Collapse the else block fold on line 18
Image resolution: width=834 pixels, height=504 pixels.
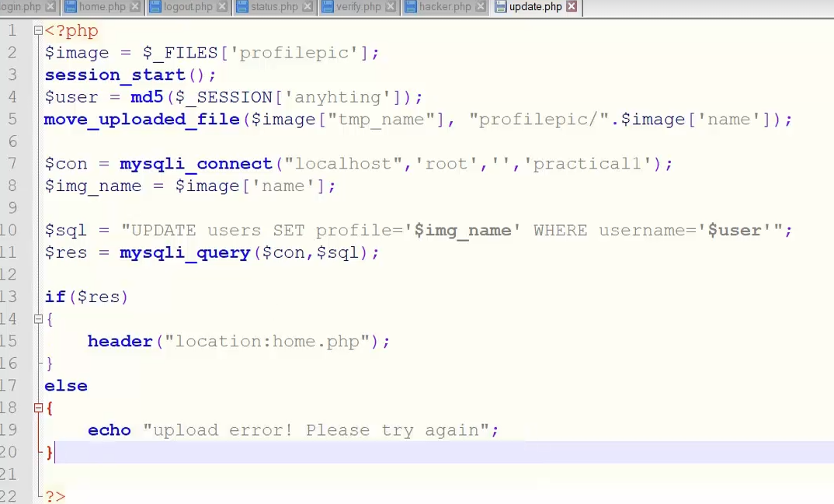(38, 408)
